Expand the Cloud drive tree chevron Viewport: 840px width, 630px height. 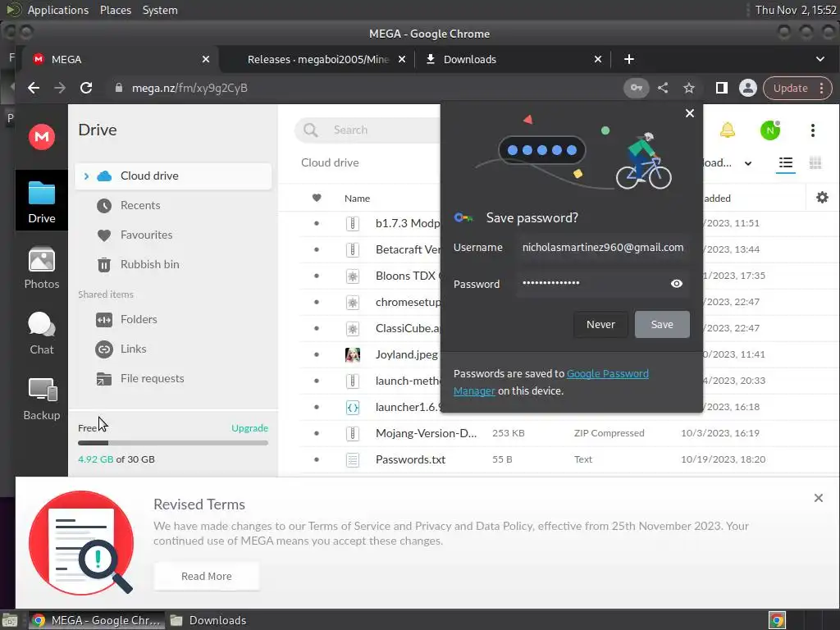tap(86, 176)
